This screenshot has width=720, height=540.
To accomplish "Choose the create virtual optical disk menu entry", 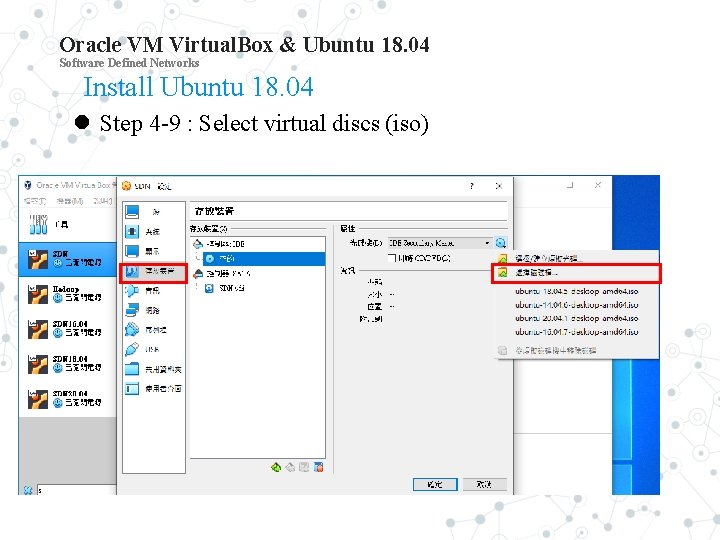I will tap(577, 259).
